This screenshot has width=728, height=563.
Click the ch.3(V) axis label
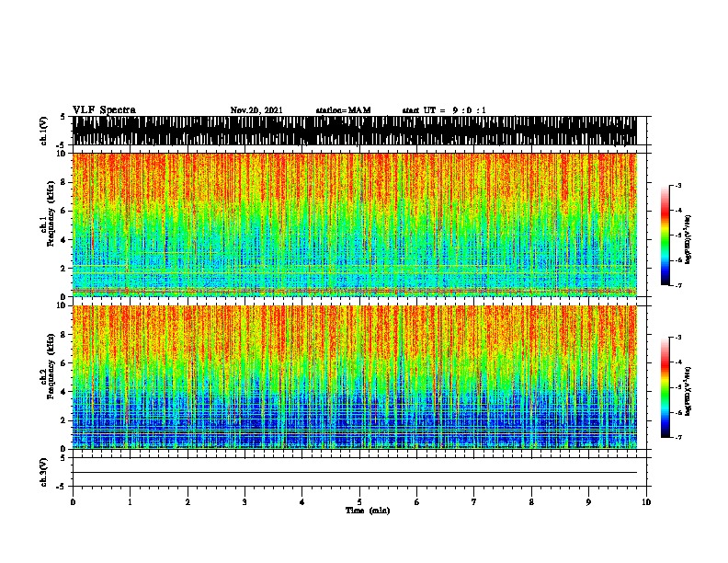tap(43, 472)
